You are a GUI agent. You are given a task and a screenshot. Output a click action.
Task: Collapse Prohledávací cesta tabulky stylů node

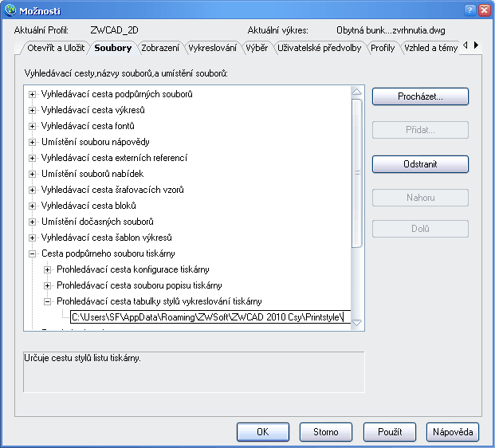click(48, 301)
